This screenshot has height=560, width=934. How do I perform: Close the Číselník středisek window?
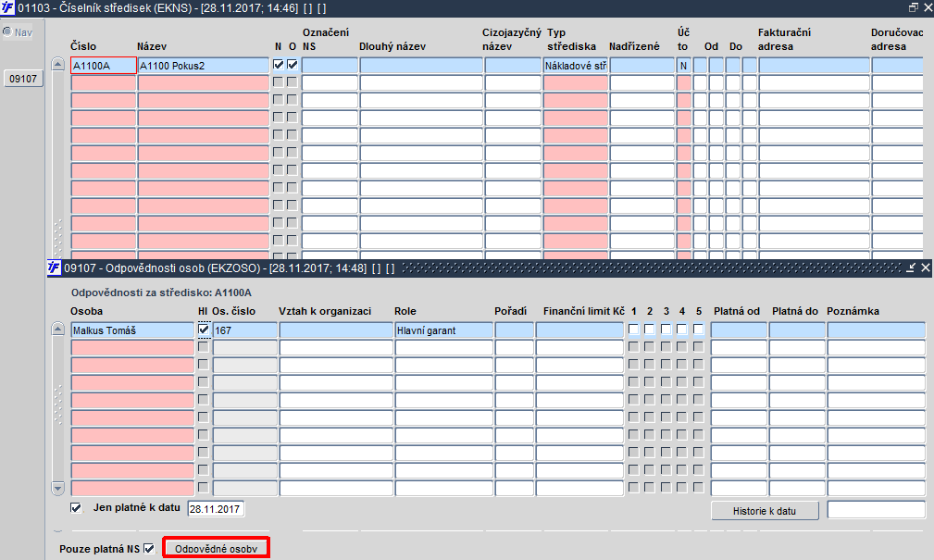coord(928,7)
